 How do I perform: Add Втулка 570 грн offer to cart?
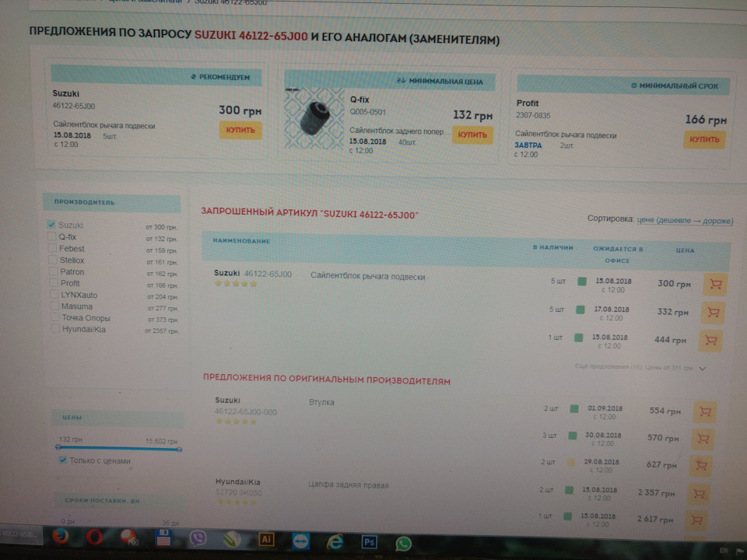coord(703,439)
